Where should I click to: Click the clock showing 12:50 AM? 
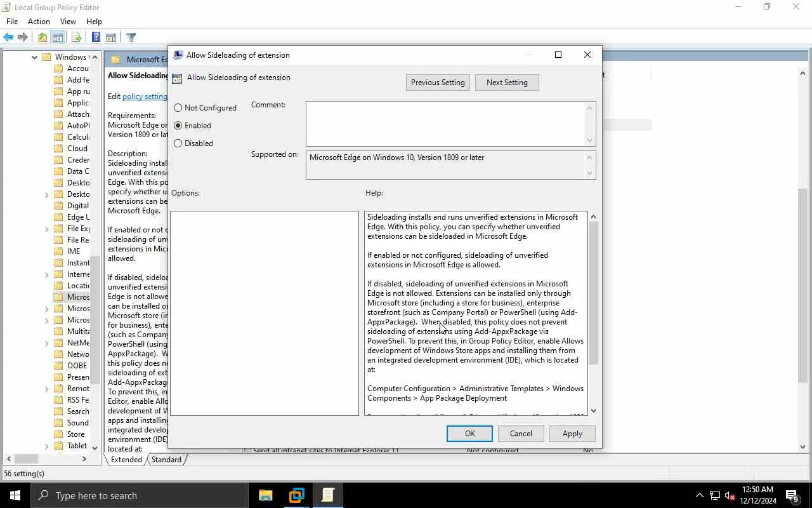(x=757, y=490)
